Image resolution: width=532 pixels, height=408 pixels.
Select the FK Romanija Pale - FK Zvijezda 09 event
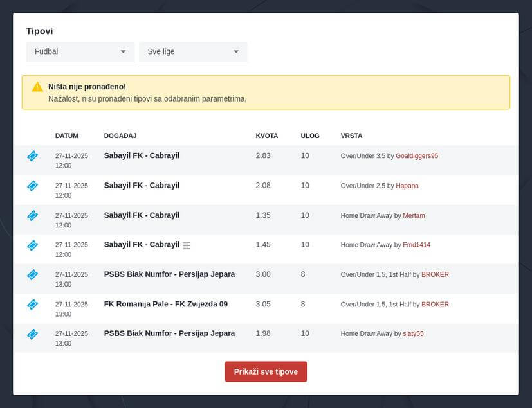pos(165,304)
